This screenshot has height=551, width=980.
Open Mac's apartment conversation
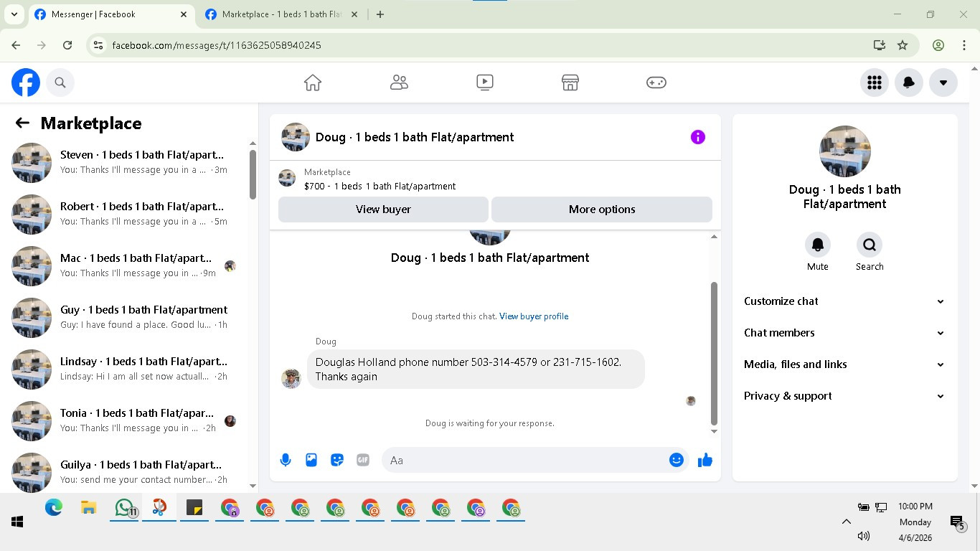tap(125, 265)
